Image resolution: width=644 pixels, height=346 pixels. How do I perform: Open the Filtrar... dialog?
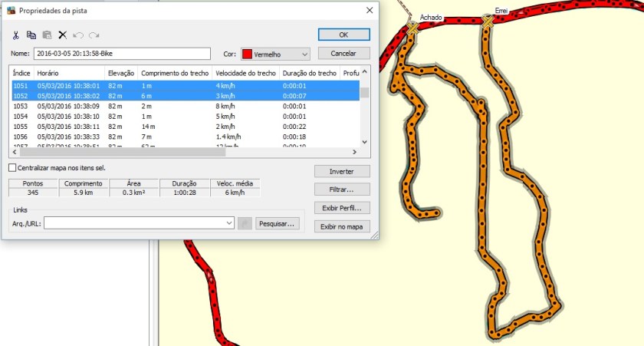tap(342, 189)
